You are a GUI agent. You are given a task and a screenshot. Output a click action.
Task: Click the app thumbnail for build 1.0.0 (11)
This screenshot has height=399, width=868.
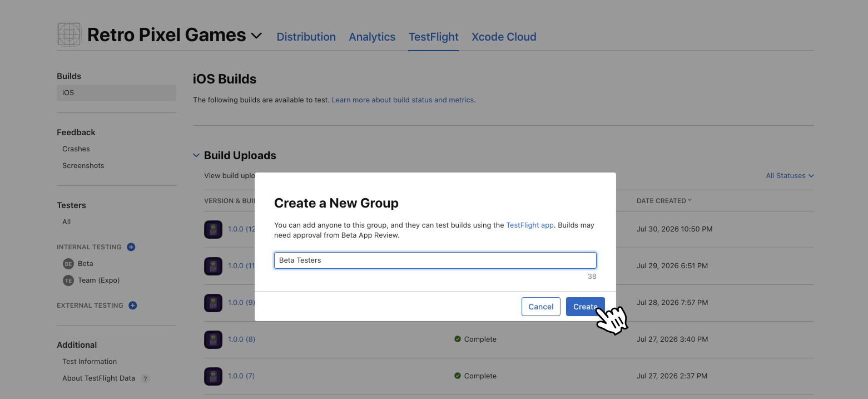point(213,266)
